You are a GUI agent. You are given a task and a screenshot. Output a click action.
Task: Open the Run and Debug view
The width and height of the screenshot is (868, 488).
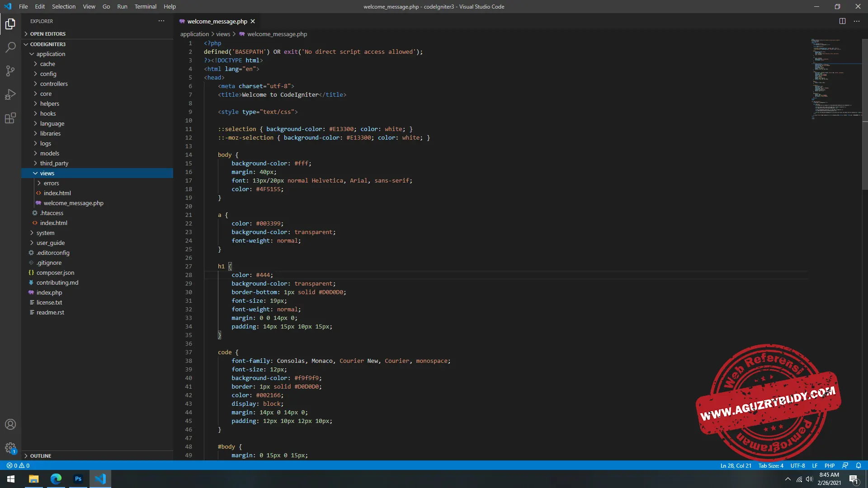click(x=10, y=94)
